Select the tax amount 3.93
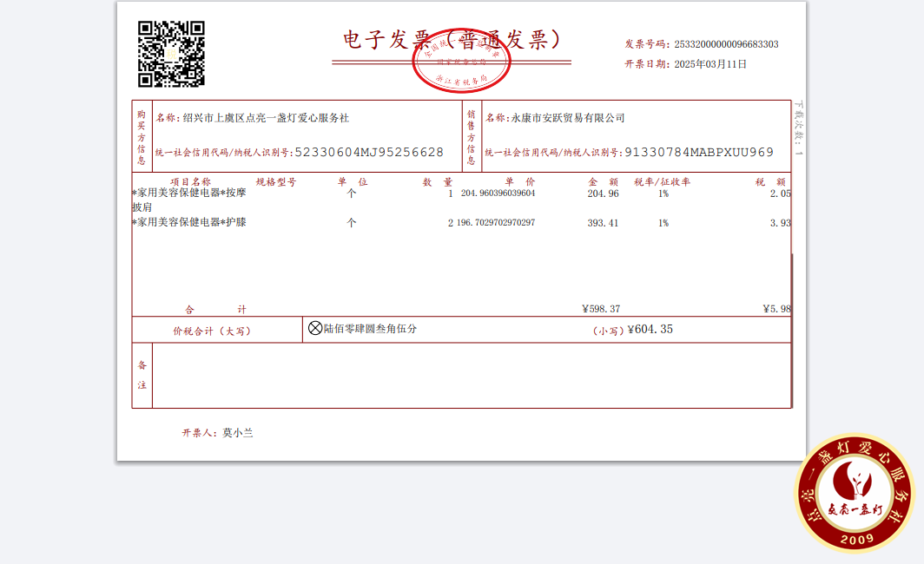The height and width of the screenshot is (564, 924). coord(780,222)
